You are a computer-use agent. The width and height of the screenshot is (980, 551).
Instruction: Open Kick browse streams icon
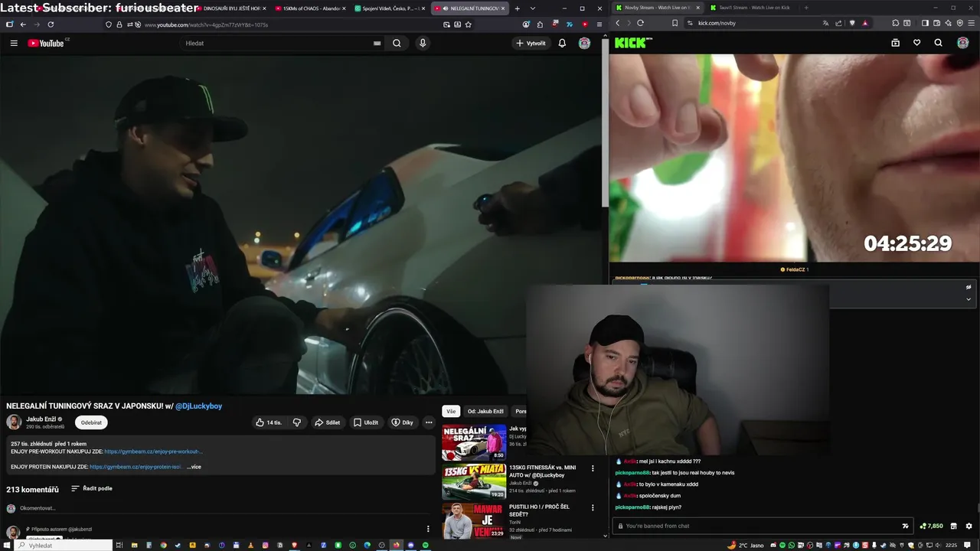pos(895,43)
